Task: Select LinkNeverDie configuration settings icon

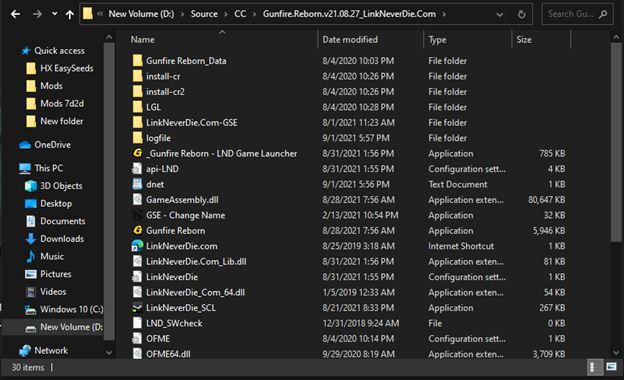Action: pyautogui.click(x=137, y=277)
